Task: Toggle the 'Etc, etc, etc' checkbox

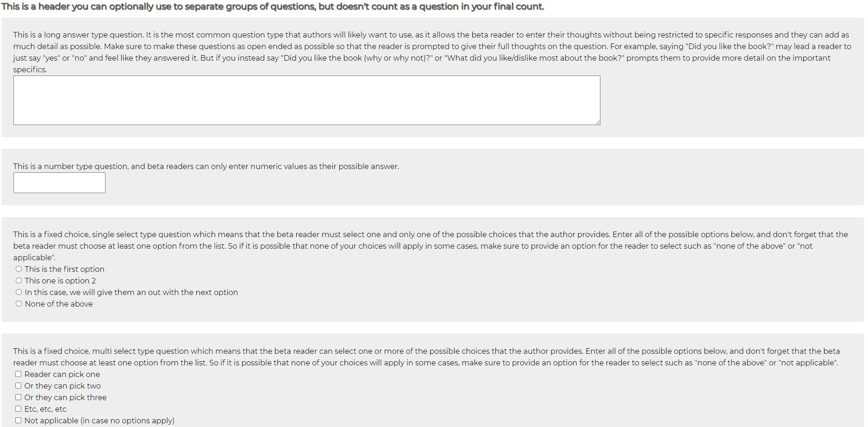Action: (x=18, y=409)
